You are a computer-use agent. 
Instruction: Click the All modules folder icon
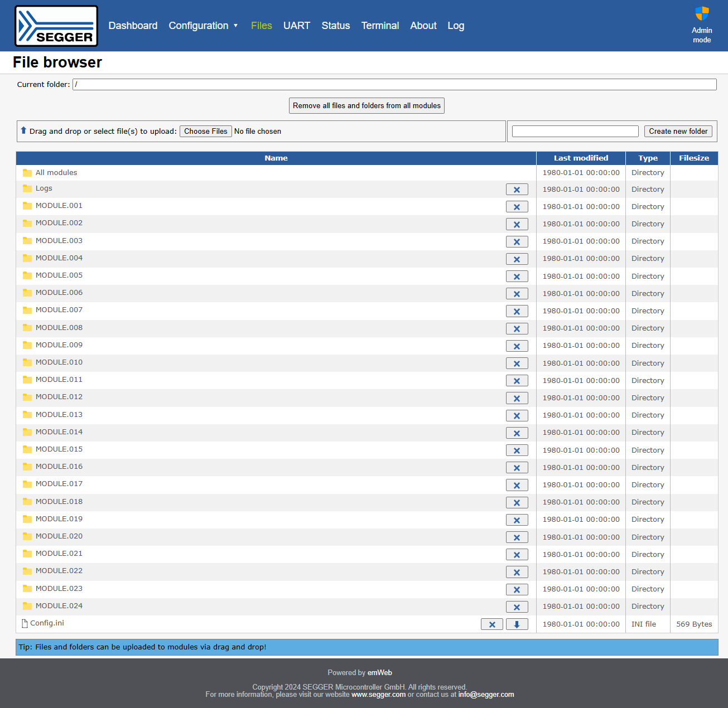(x=27, y=173)
